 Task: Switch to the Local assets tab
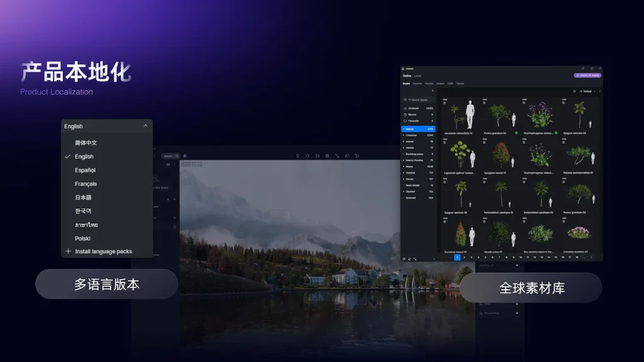coord(418,75)
